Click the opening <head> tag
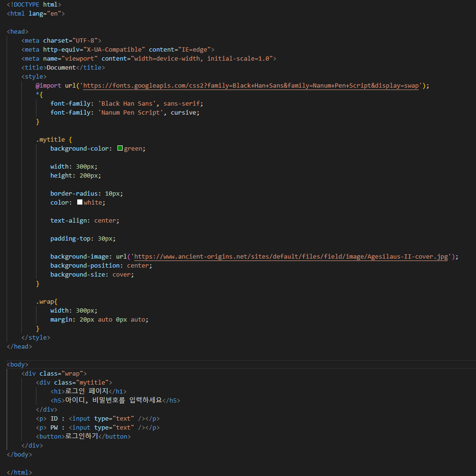The width and height of the screenshot is (476, 476). pos(18,32)
